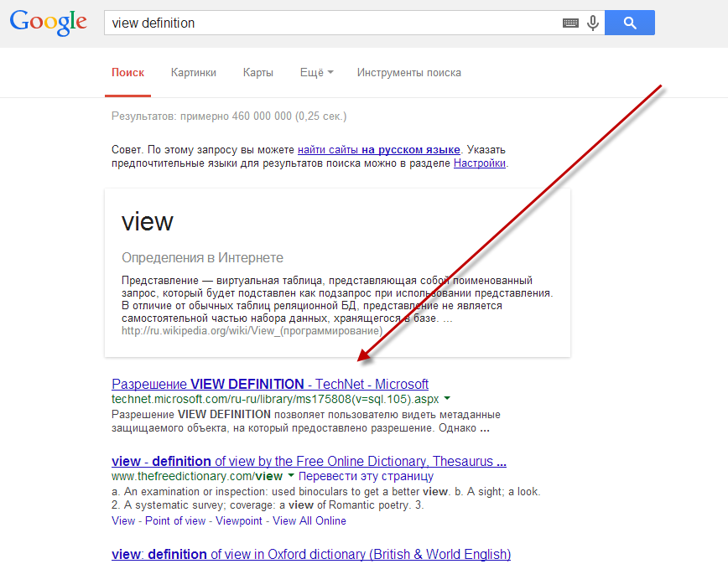Viewport: 728px width, 564px height.
Task: Switch to the Картинки tab
Action: click(x=193, y=73)
